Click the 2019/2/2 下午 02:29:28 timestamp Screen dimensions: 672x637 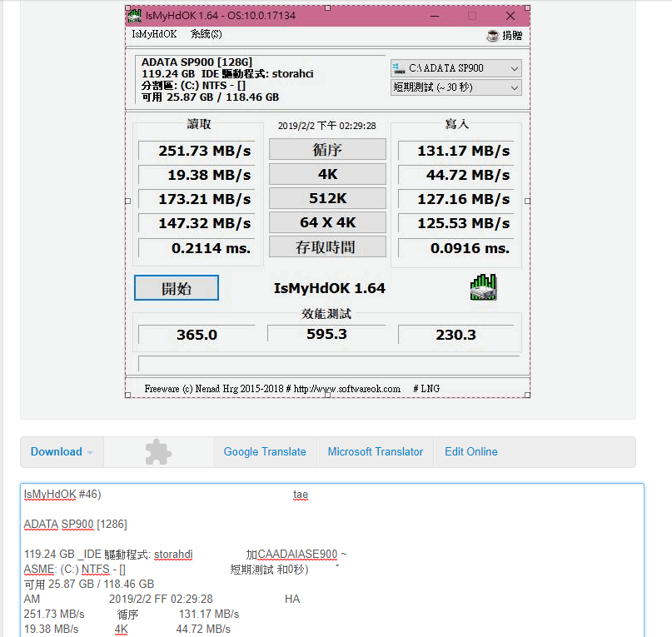[327, 126]
